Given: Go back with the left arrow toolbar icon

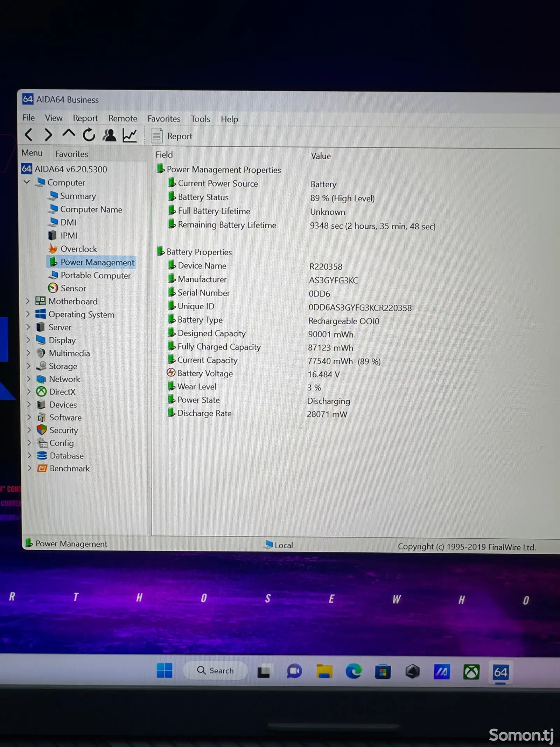Looking at the screenshot, I should 29,134.
